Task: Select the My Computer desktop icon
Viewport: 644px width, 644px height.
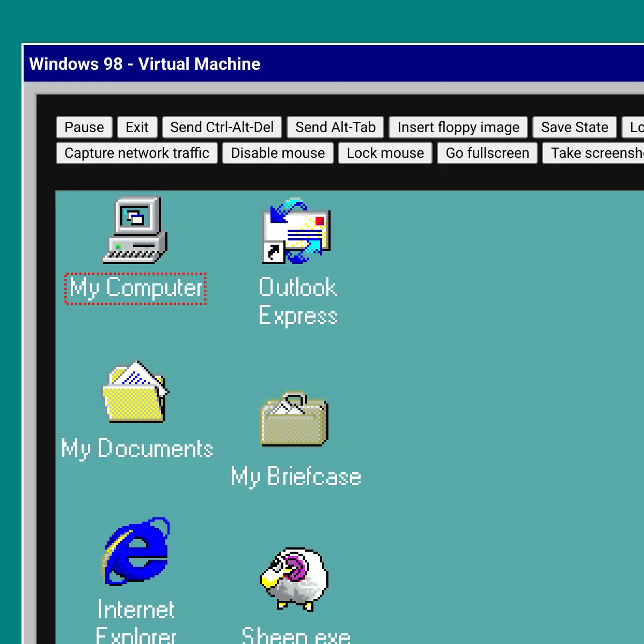Action: tap(135, 230)
